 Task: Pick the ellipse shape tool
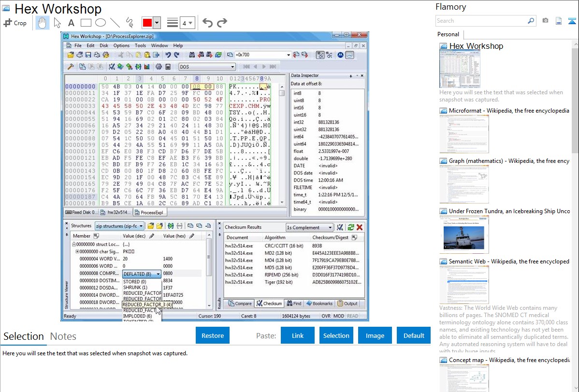tap(100, 23)
